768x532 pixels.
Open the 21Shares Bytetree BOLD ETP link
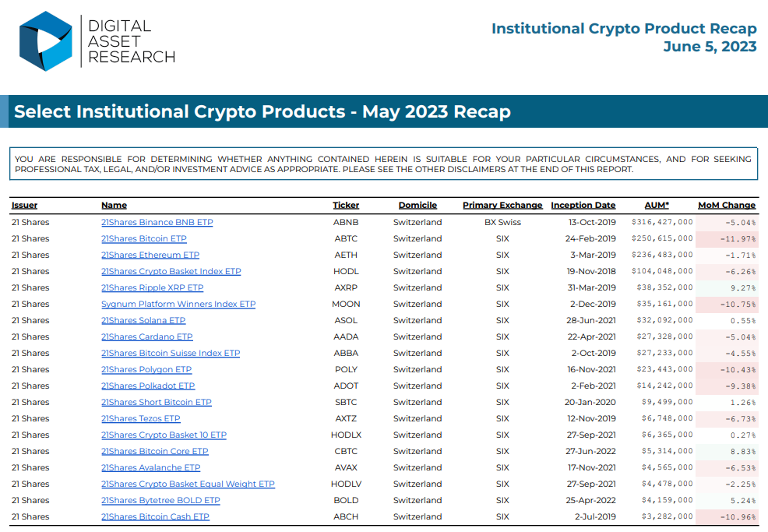tap(160, 500)
